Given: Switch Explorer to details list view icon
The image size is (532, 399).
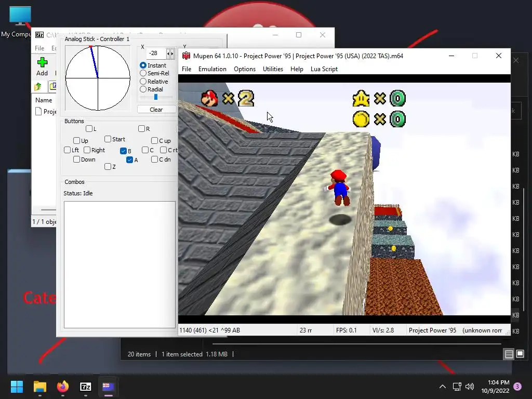Looking at the screenshot, I should point(509,354).
